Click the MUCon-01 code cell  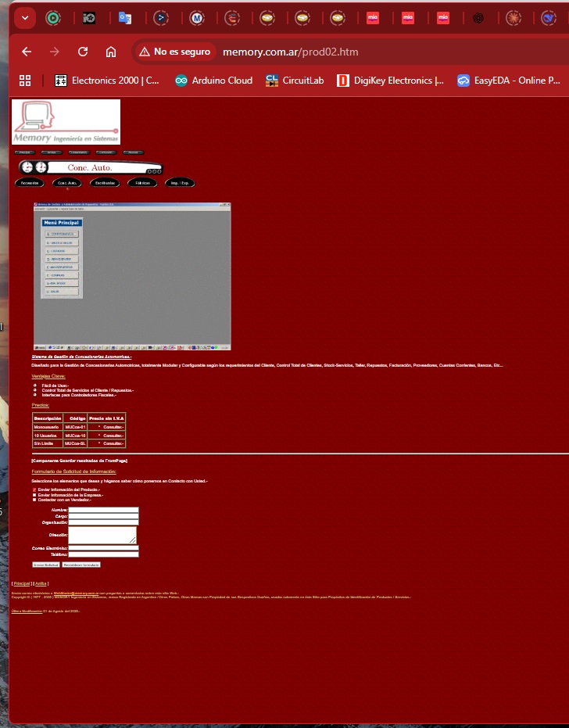[75, 427]
